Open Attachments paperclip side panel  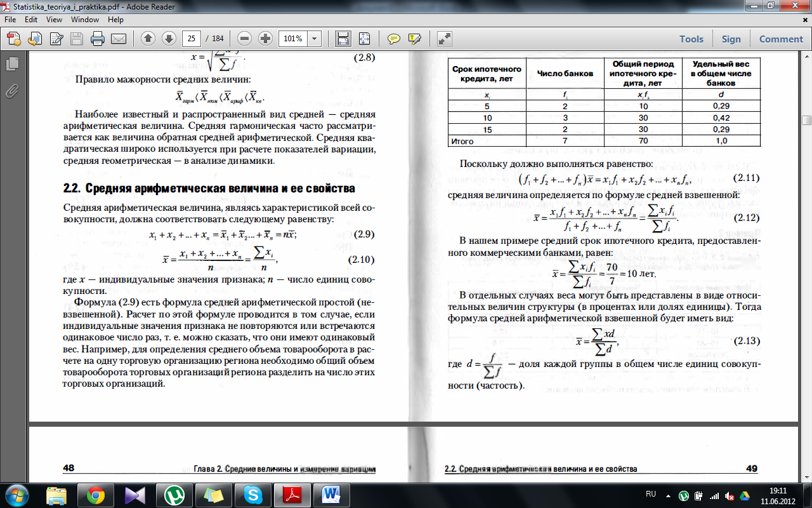tap(11, 92)
